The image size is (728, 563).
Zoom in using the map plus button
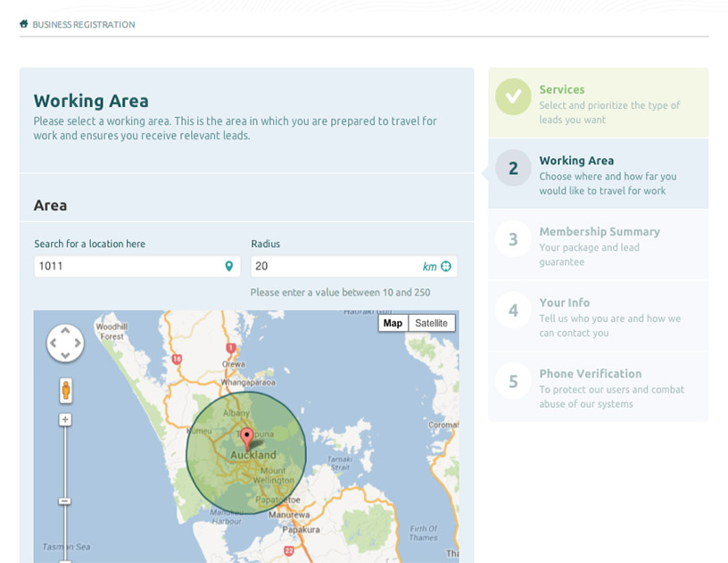click(x=65, y=419)
